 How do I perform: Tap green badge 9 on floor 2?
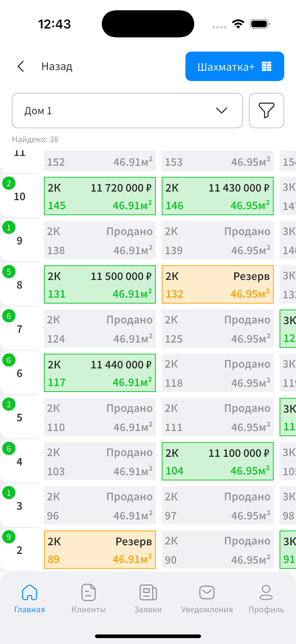pos(9,537)
